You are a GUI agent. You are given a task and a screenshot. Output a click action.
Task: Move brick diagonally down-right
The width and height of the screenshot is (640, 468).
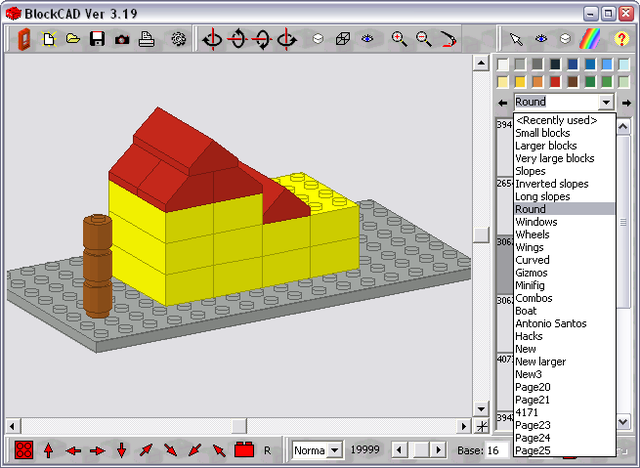[x=170, y=450]
